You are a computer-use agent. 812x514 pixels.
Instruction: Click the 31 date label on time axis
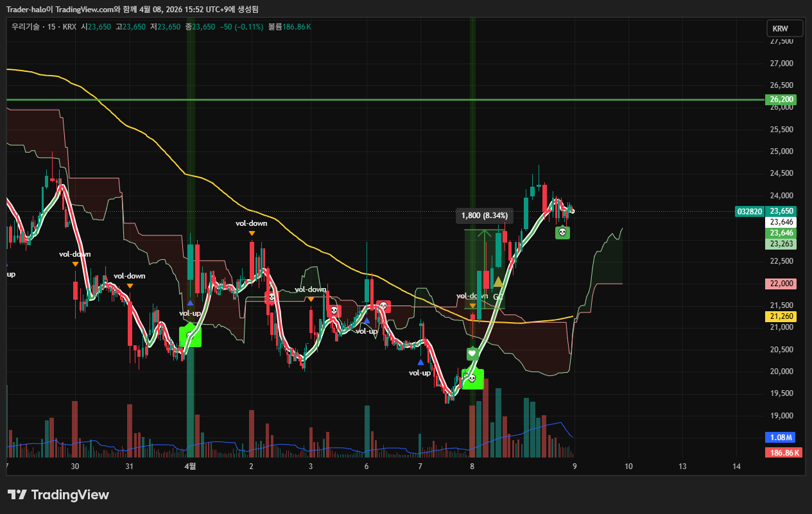click(x=130, y=467)
